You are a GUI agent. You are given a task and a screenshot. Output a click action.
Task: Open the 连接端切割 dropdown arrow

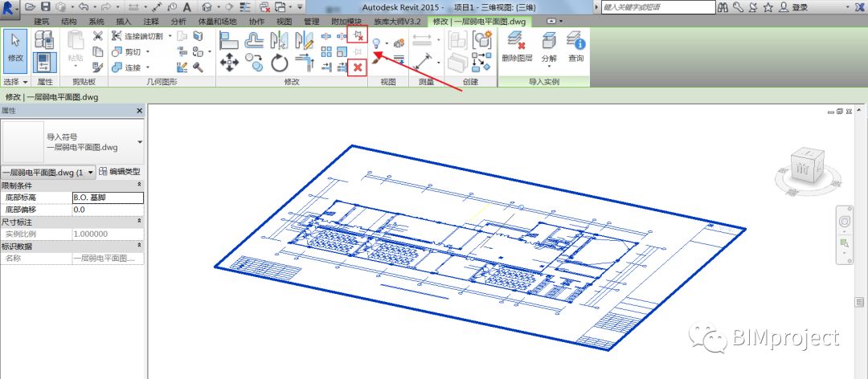(170, 36)
